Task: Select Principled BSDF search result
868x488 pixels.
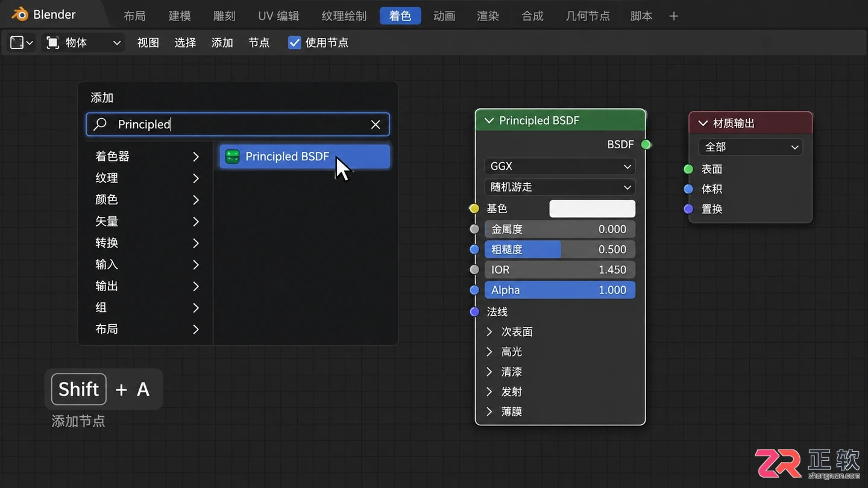Action: click(x=304, y=157)
